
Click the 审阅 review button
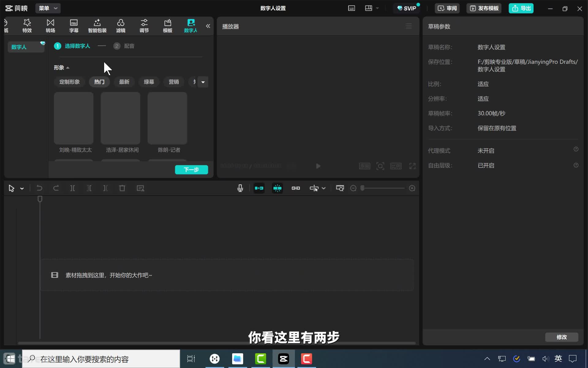[x=447, y=8]
